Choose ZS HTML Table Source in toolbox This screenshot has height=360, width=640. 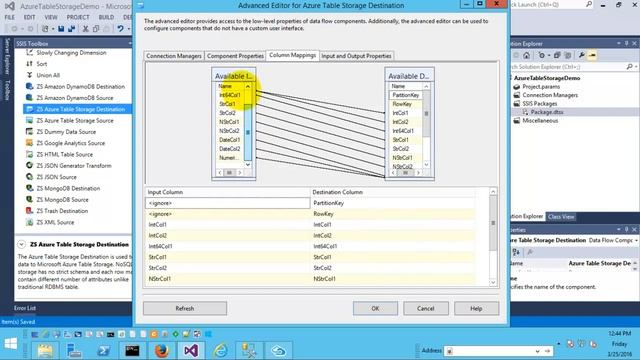64,154
